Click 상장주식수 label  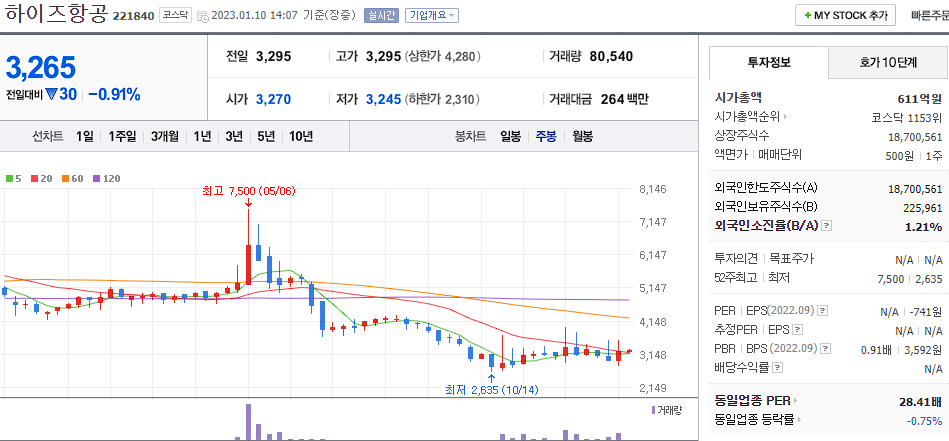[742, 136]
